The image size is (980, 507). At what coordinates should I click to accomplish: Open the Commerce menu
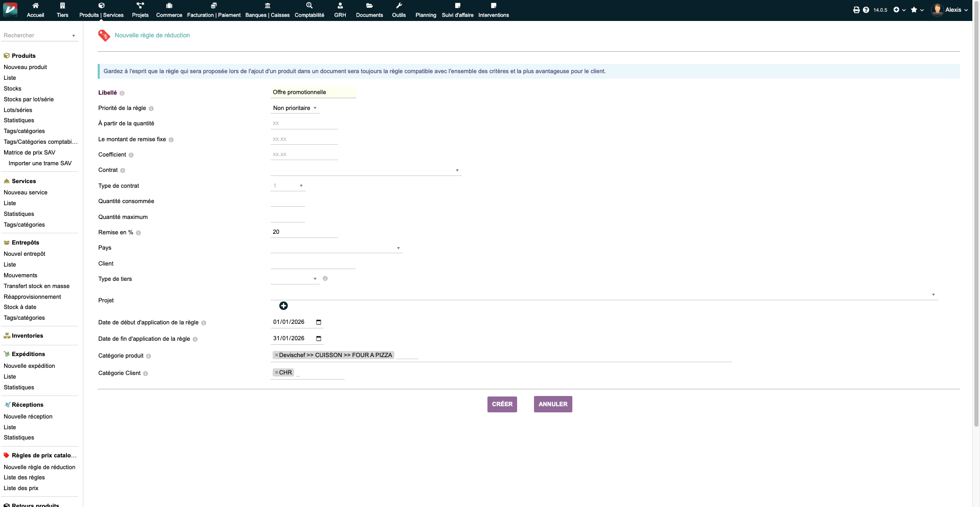pyautogui.click(x=169, y=10)
